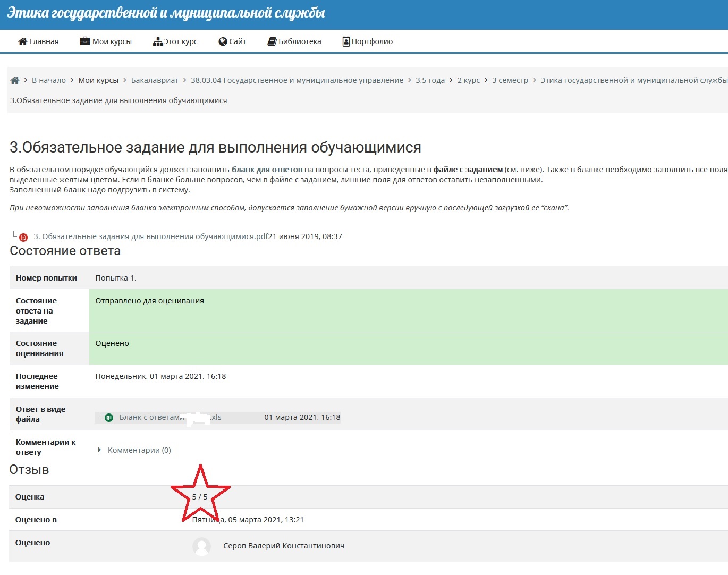728x575 pixels.
Task: Select the Этот курс menu item
Action: (175, 41)
